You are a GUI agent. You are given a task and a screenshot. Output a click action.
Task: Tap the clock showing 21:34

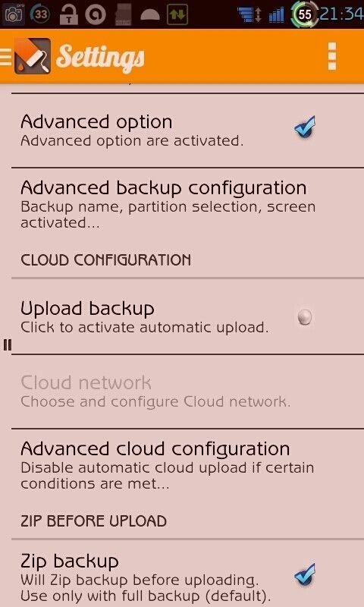[342, 14]
